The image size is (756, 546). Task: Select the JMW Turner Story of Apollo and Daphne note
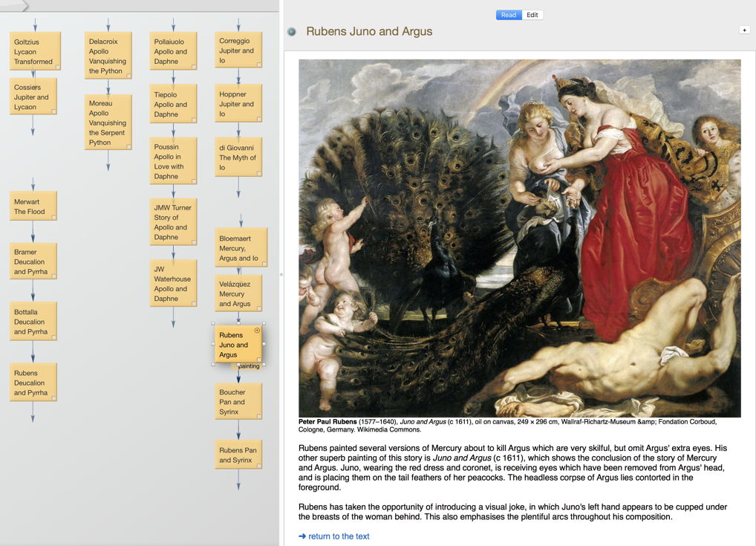pyautogui.click(x=173, y=222)
